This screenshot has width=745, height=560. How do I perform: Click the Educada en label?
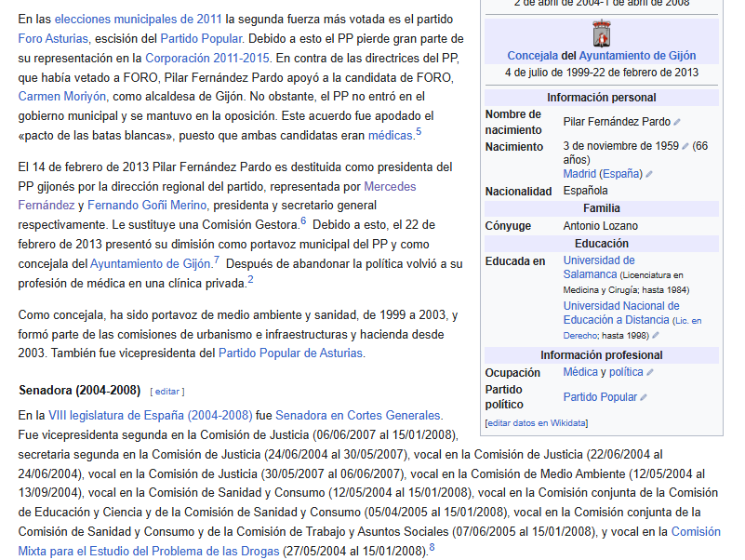tap(515, 261)
